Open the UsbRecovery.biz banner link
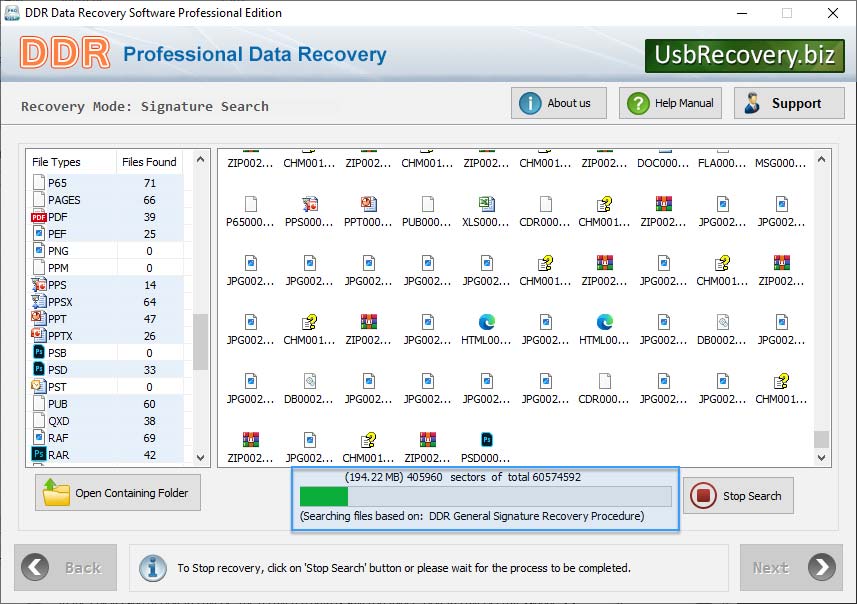The height and width of the screenshot is (604, 857). (744, 55)
